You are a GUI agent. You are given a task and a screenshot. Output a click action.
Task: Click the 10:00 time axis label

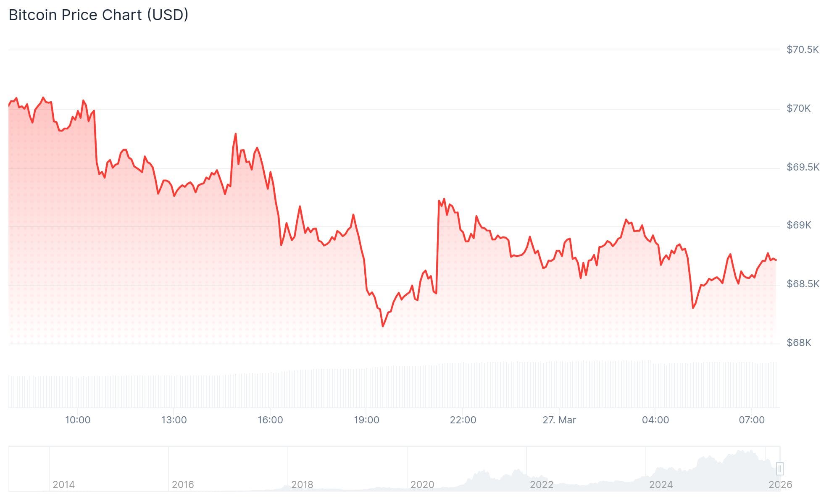point(78,420)
